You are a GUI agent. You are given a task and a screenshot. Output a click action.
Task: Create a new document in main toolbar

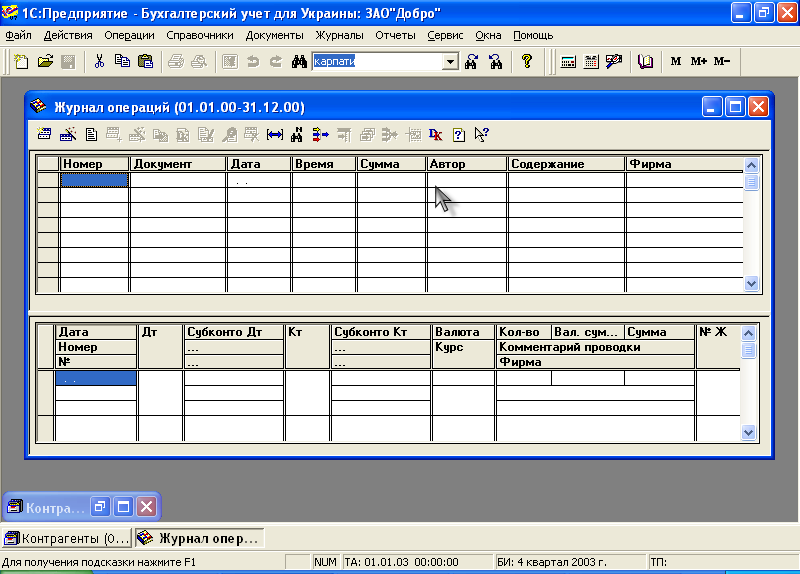tap(21, 62)
